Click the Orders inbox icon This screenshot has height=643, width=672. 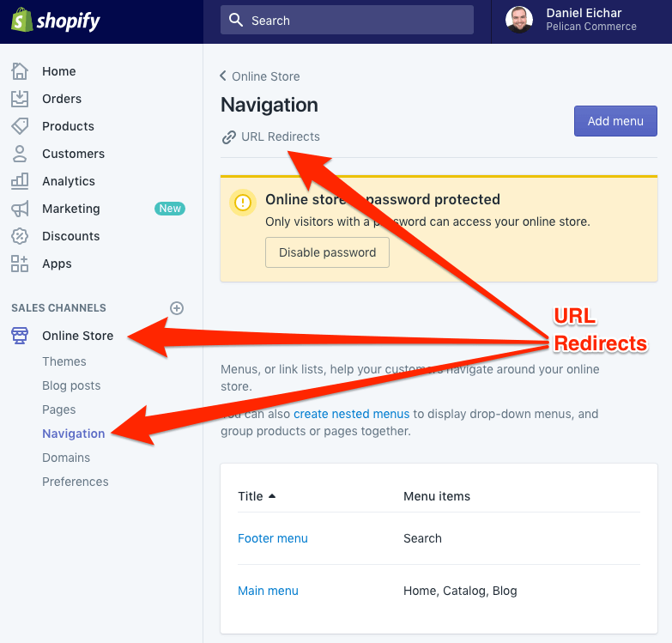coord(20,99)
